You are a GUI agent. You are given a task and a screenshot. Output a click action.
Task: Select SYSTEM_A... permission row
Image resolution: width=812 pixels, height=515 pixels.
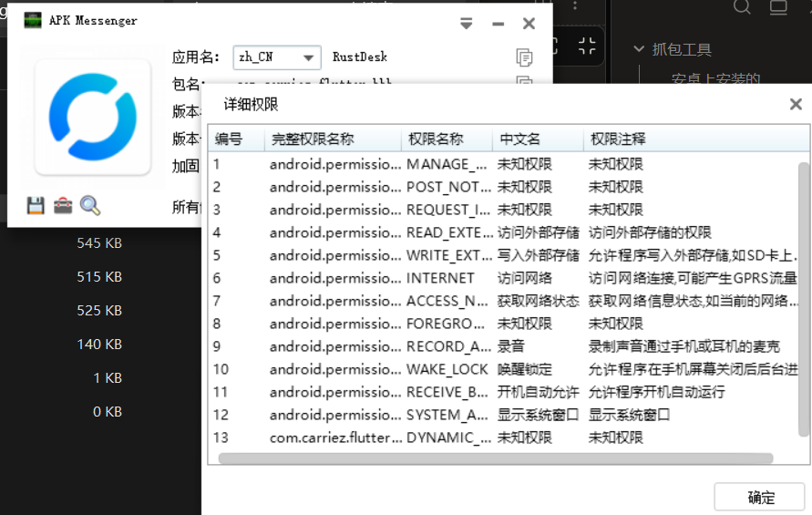(x=503, y=415)
